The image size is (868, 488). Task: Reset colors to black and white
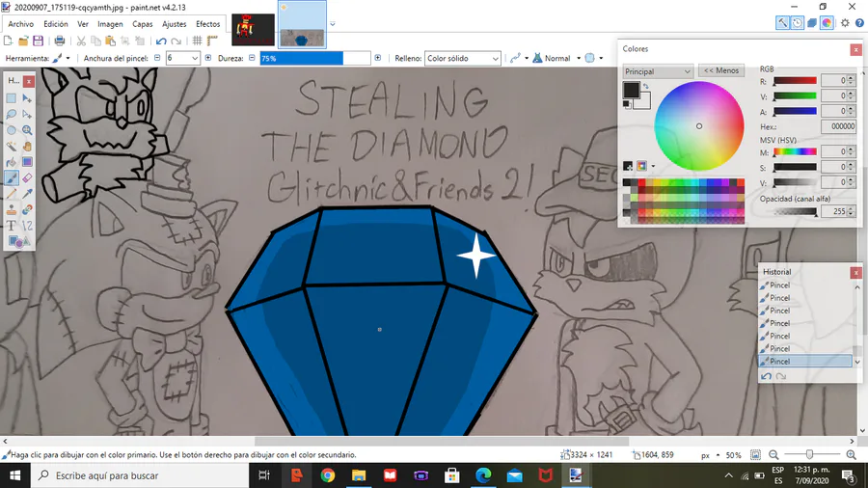pyautogui.click(x=626, y=104)
